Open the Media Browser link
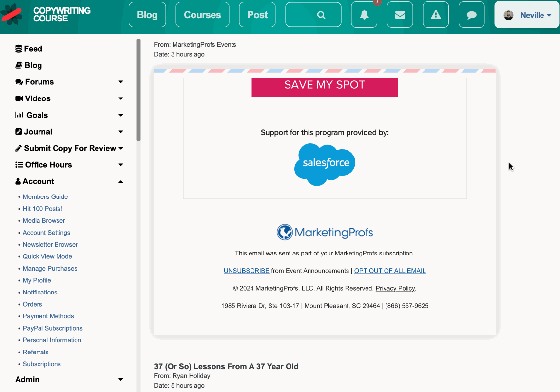 tap(44, 221)
